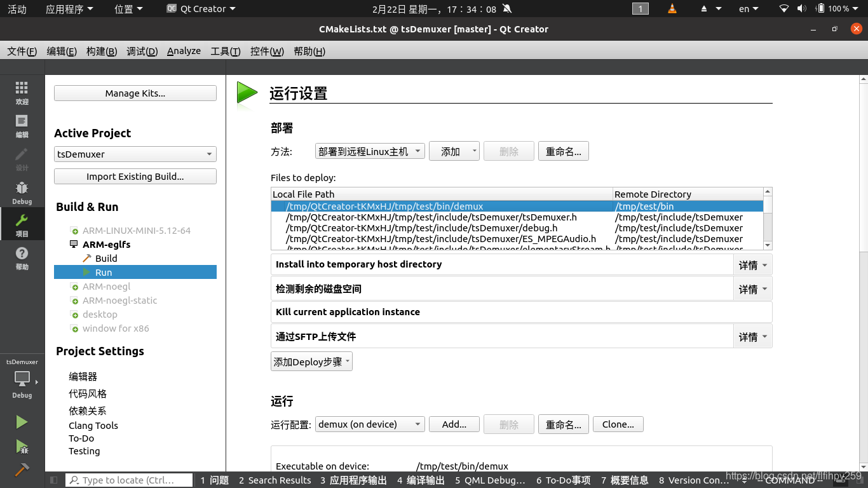The image size is (868, 488).
Task: Click the Clone... run configuration button
Action: click(x=618, y=424)
